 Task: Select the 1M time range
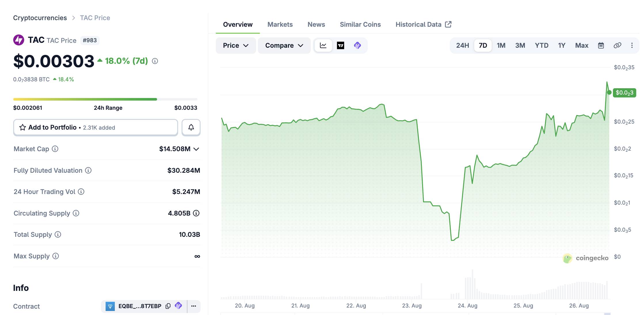(501, 45)
